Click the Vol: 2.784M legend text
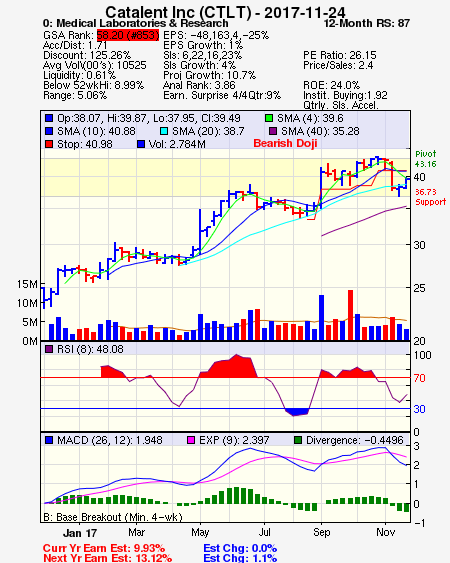Viewport: 450px width, 563px height. (177, 144)
